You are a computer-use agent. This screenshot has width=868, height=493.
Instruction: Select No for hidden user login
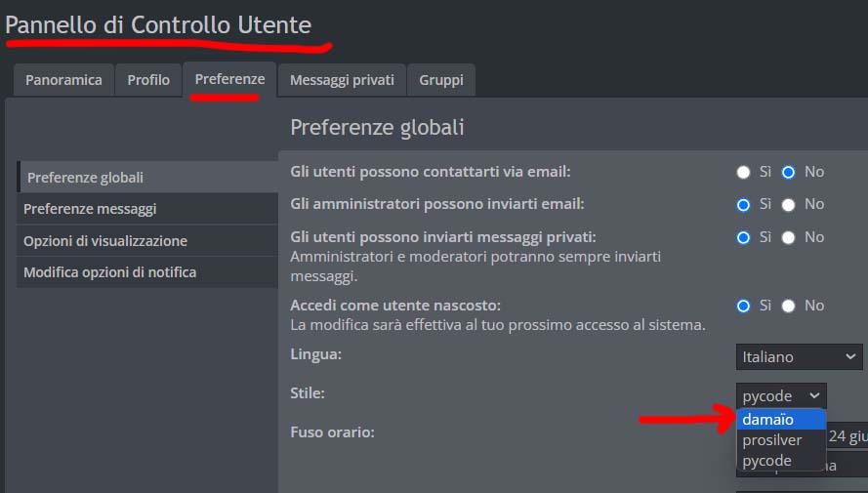point(789,306)
